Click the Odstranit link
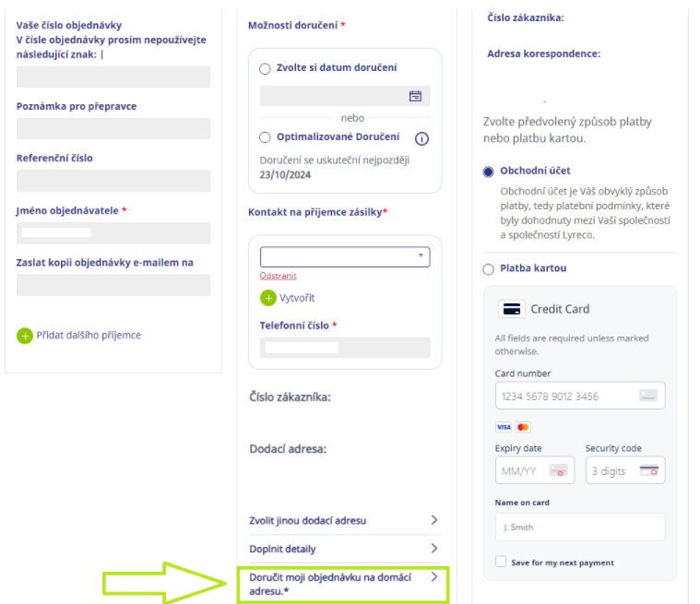This screenshot has height=604, width=700. tap(279, 276)
